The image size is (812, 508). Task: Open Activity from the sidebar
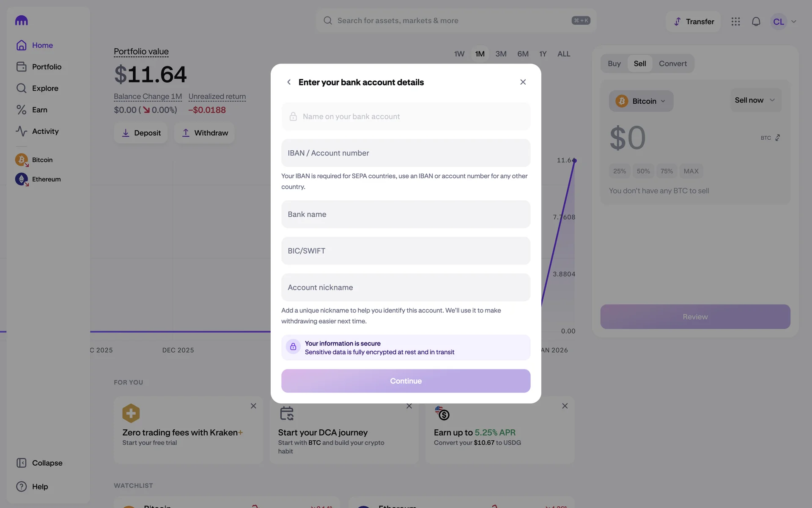coord(45,131)
